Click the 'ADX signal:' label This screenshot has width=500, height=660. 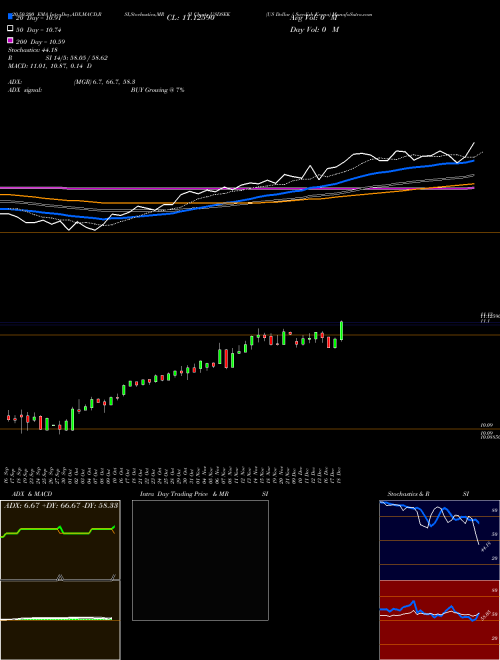[x=25, y=90]
